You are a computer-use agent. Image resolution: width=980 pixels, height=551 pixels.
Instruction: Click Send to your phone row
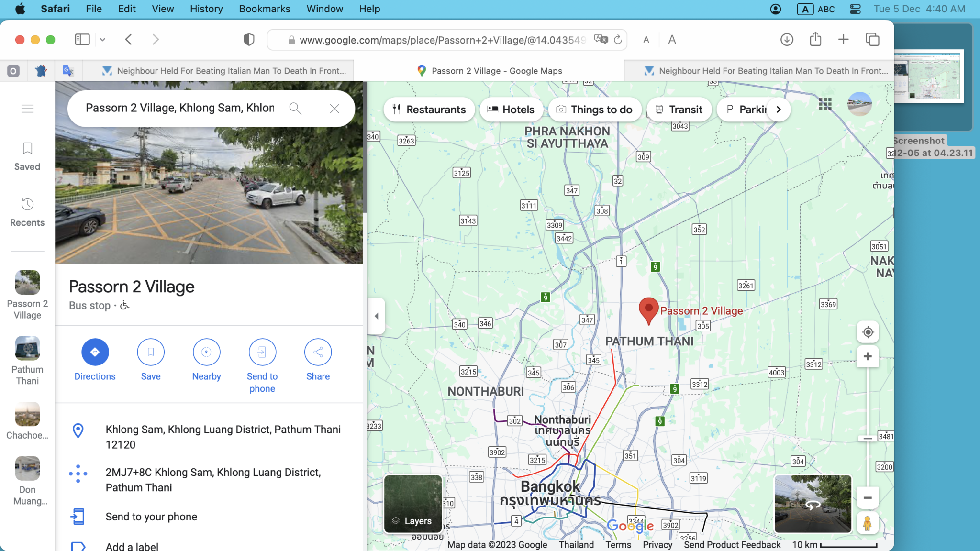pos(209,517)
